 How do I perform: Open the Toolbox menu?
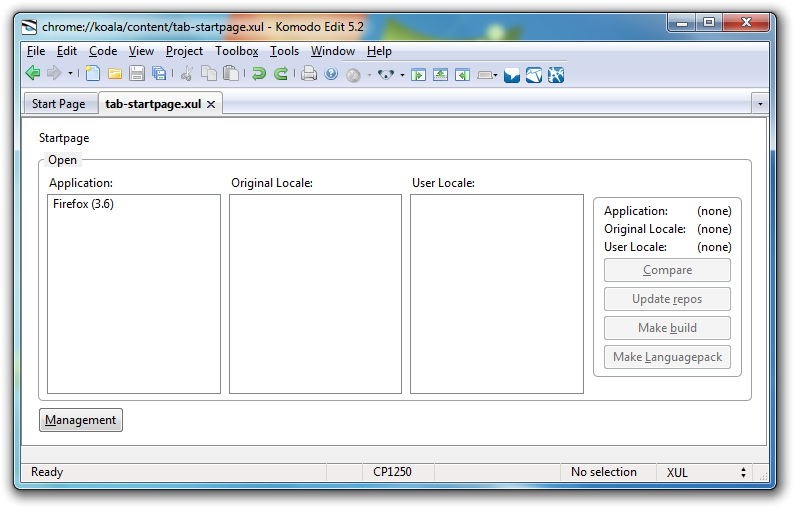click(x=236, y=51)
